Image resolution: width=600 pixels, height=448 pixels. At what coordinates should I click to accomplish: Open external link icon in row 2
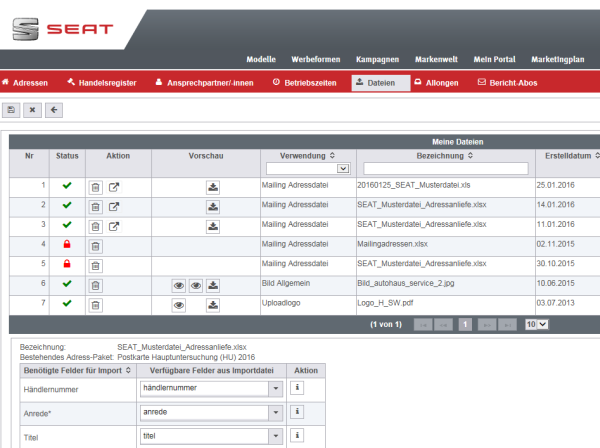(114, 207)
